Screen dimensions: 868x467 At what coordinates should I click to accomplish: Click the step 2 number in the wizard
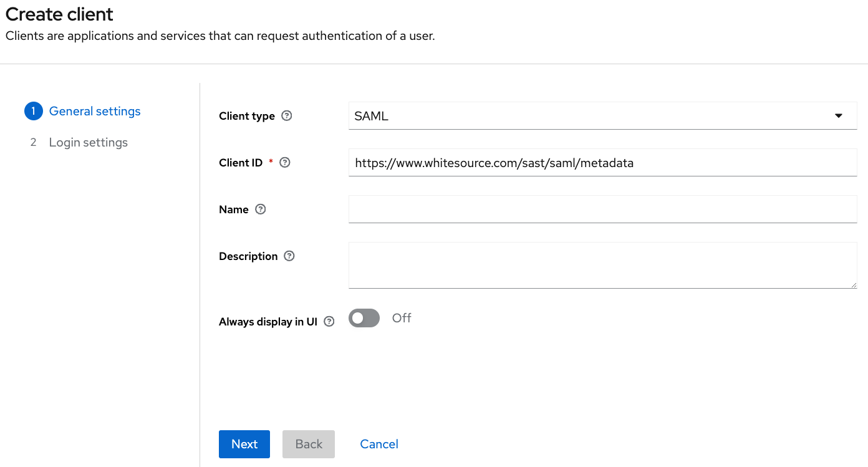[x=33, y=143]
